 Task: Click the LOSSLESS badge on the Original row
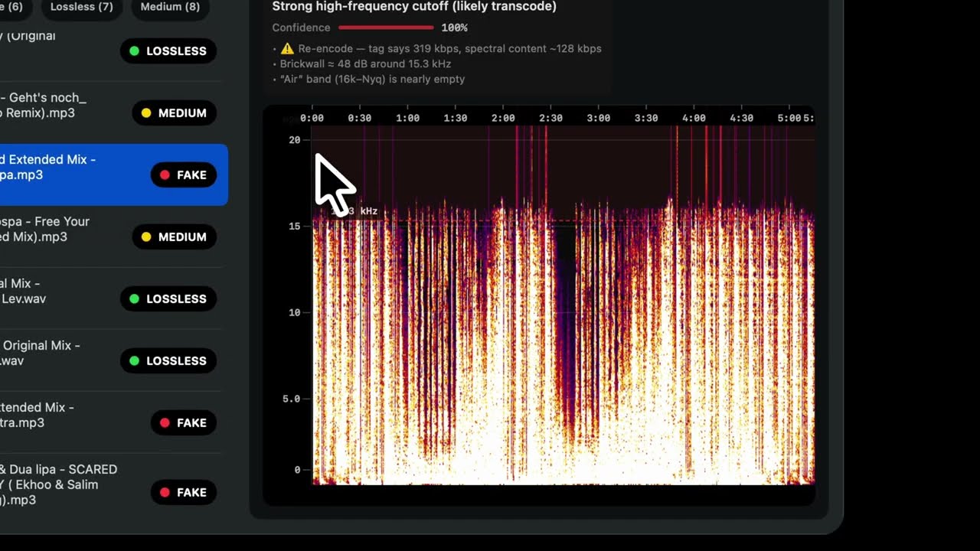coord(168,51)
